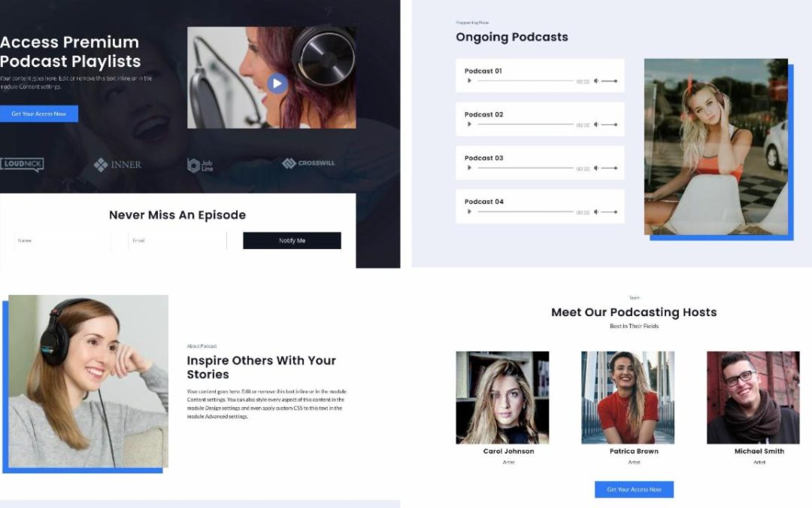Play Podcast 04 audio
Screen dimensions: 812x508
click(469, 211)
